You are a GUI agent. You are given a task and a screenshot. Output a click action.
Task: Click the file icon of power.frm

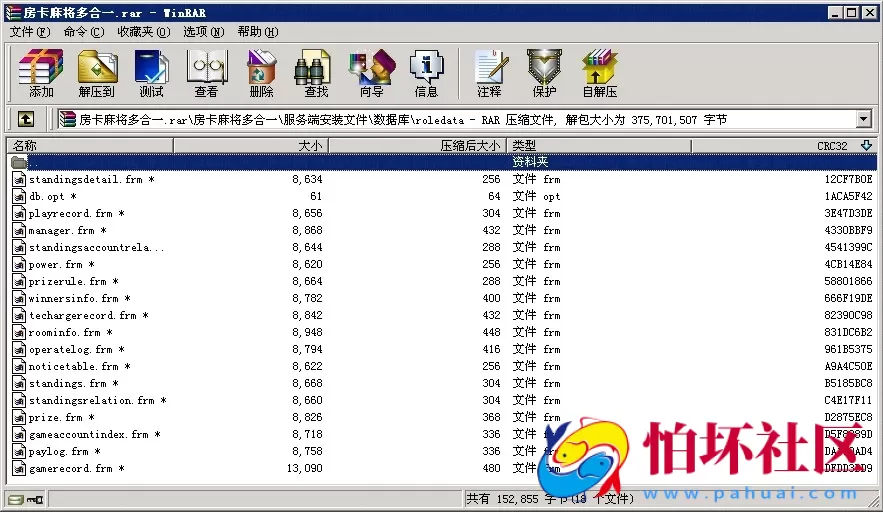pos(19,264)
